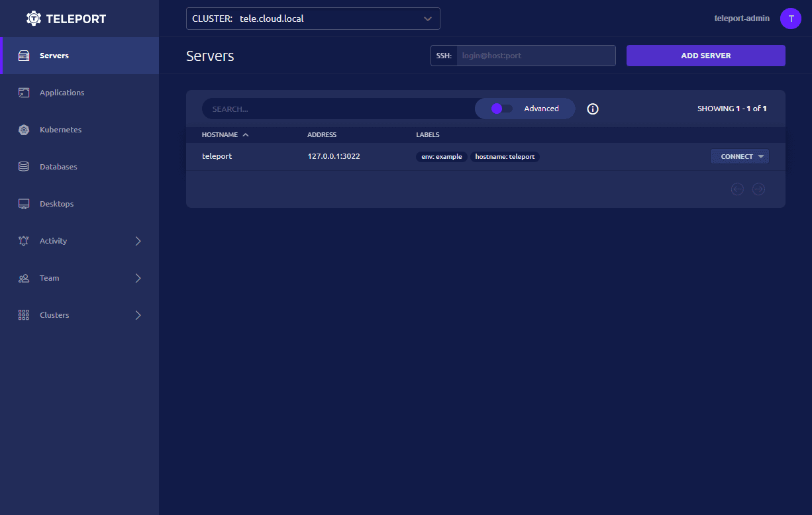812x515 pixels.
Task: Open the Databases section
Action: coord(79,167)
